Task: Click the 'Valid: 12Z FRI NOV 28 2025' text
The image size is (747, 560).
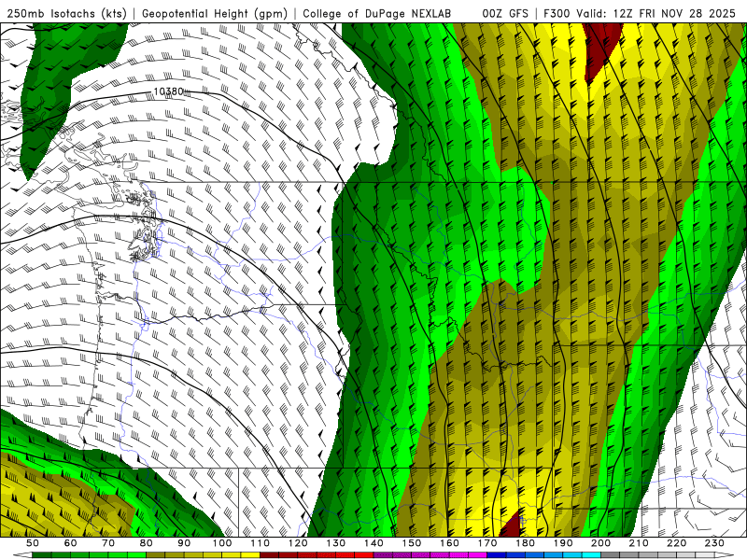Action: pos(656,13)
